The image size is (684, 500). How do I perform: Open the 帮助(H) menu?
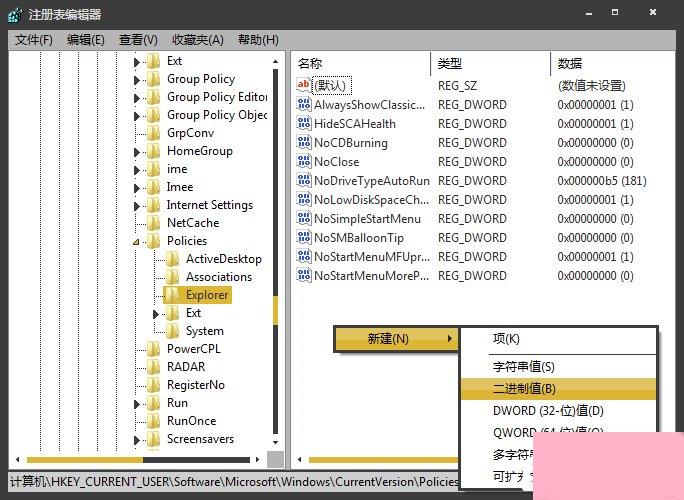coord(258,40)
